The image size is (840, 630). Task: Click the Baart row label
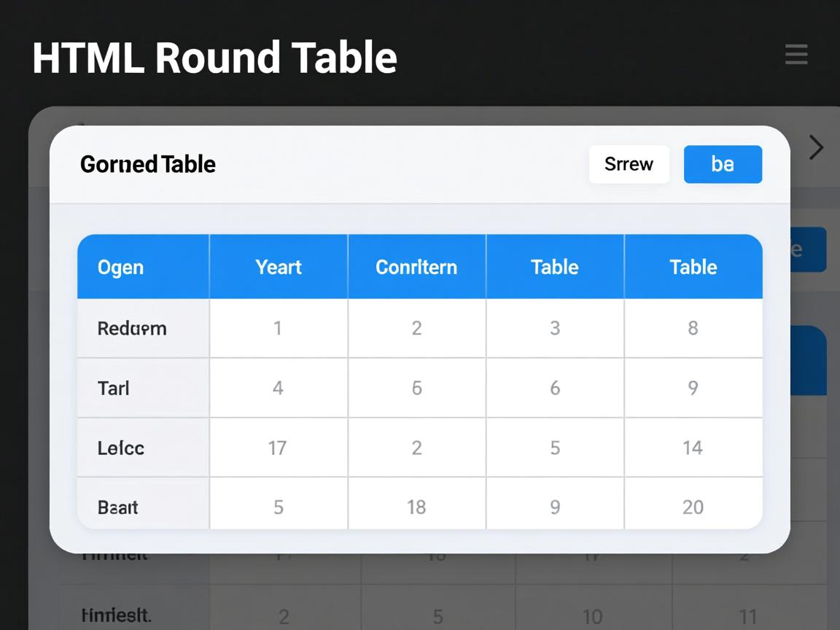point(118,507)
